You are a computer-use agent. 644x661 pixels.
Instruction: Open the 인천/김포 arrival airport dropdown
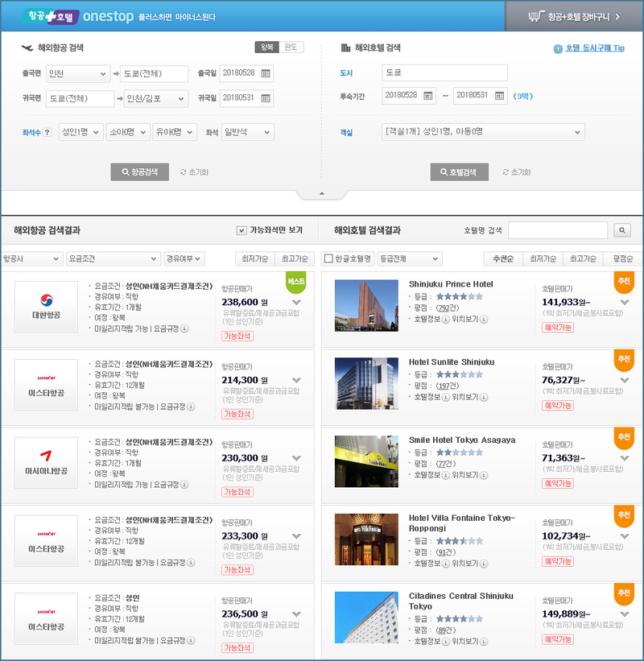156,99
